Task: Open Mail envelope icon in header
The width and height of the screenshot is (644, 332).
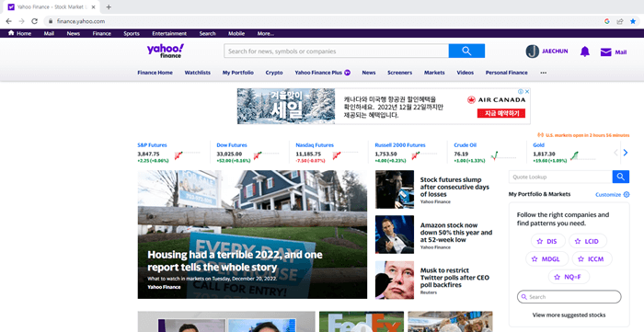Action: pos(605,52)
